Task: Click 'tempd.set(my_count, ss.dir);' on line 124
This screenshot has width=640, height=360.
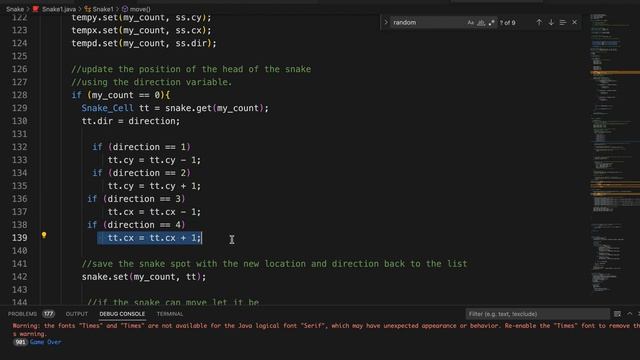Action: pyautogui.click(x=144, y=43)
